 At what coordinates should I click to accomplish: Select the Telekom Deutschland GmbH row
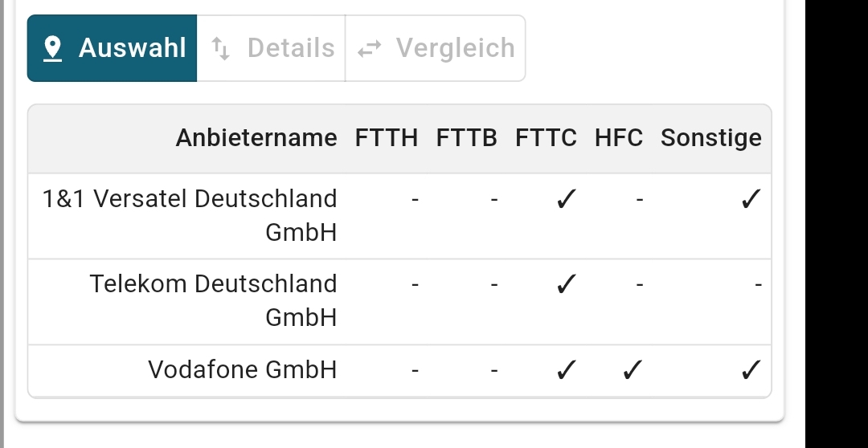click(x=213, y=300)
